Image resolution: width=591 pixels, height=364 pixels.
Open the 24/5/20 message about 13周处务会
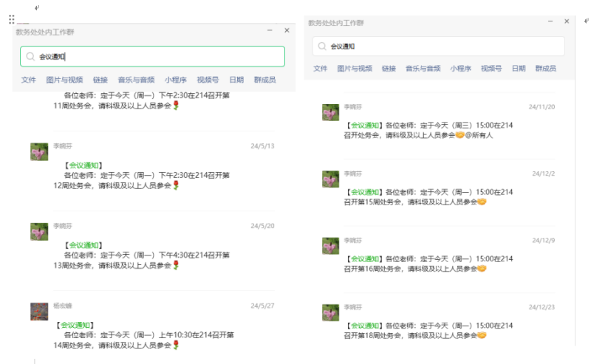pos(148,255)
